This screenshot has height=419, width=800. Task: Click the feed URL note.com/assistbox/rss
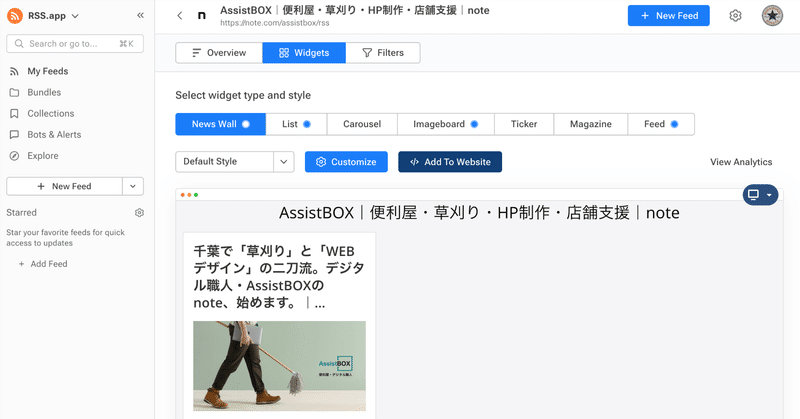(274, 23)
